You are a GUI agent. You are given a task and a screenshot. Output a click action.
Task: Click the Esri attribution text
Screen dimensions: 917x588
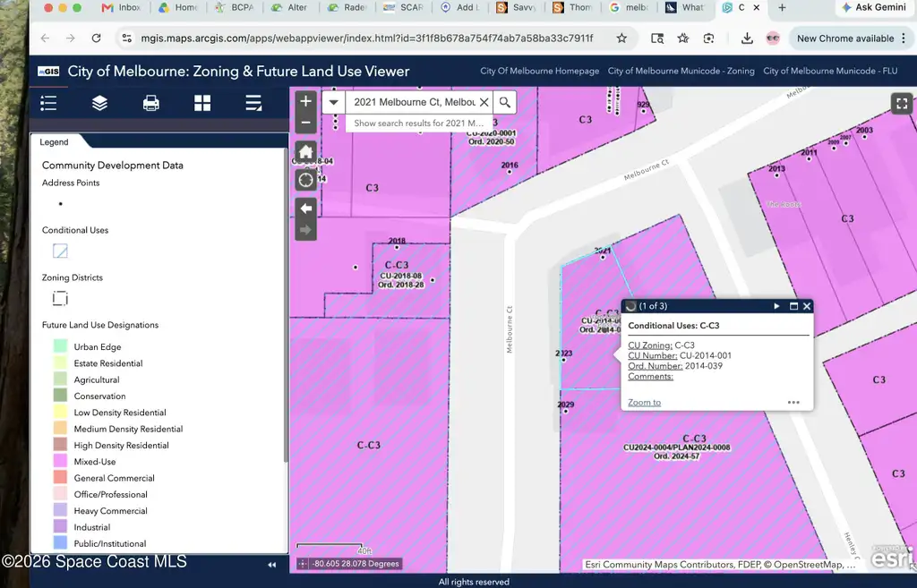pyautogui.click(x=720, y=565)
